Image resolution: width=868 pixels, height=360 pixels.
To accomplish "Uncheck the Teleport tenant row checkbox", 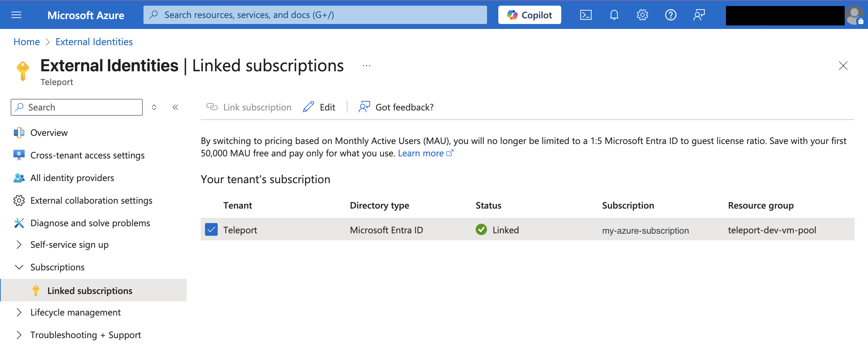I will click(x=211, y=229).
